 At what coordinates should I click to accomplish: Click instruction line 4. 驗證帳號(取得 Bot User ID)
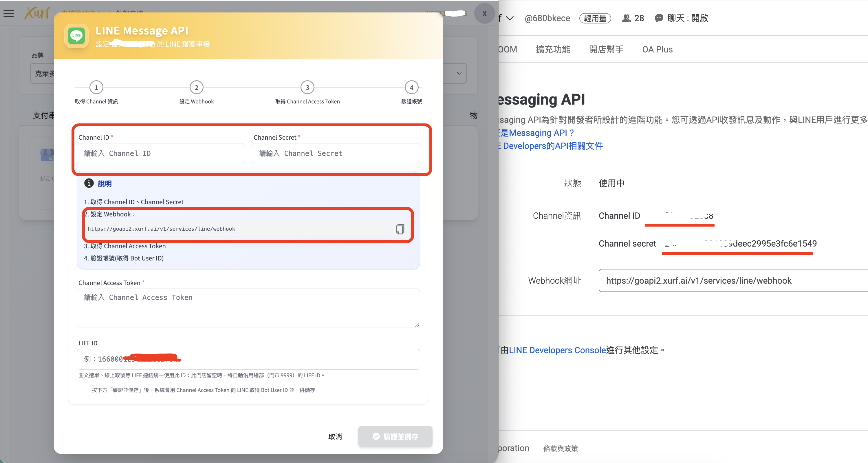(124, 258)
